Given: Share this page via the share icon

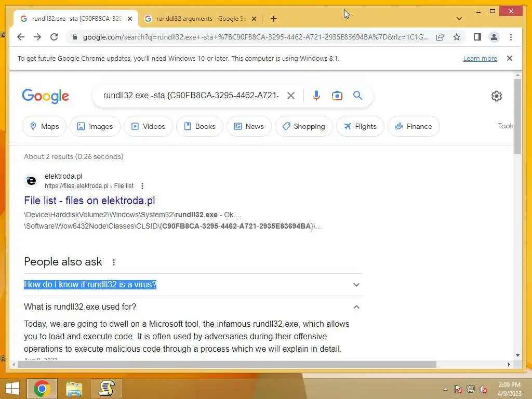Looking at the screenshot, I should pyautogui.click(x=440, y=37).
